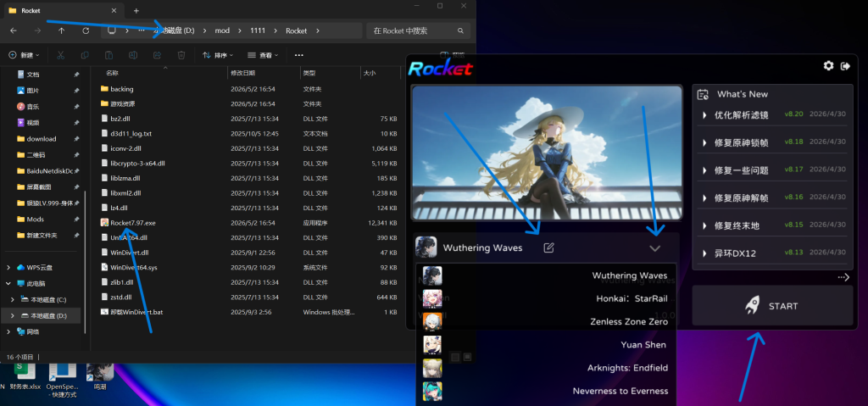Go up one folder level in Explorer
This screenshot has height=406, width=868.
click(61, 31)
